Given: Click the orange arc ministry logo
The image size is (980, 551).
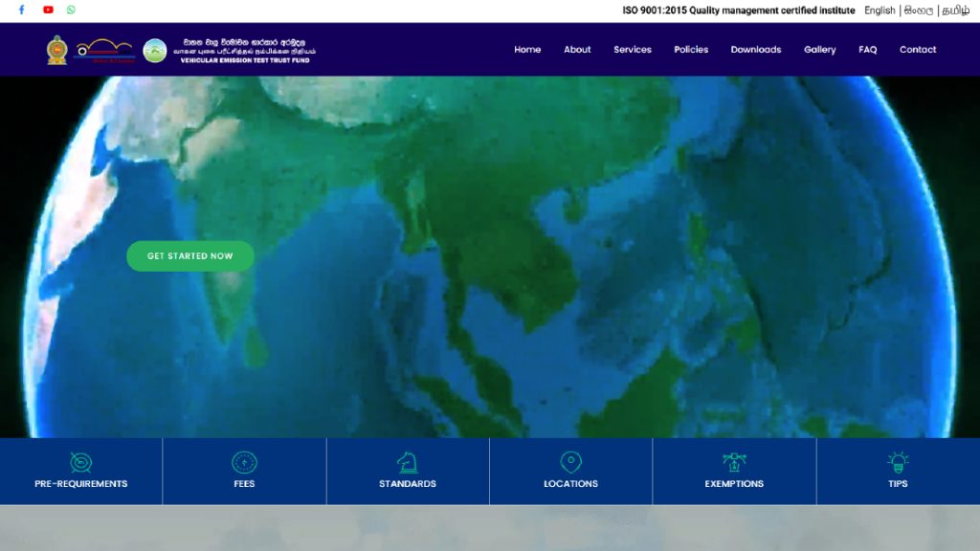Looking at the screenshot, I should 103,51.
